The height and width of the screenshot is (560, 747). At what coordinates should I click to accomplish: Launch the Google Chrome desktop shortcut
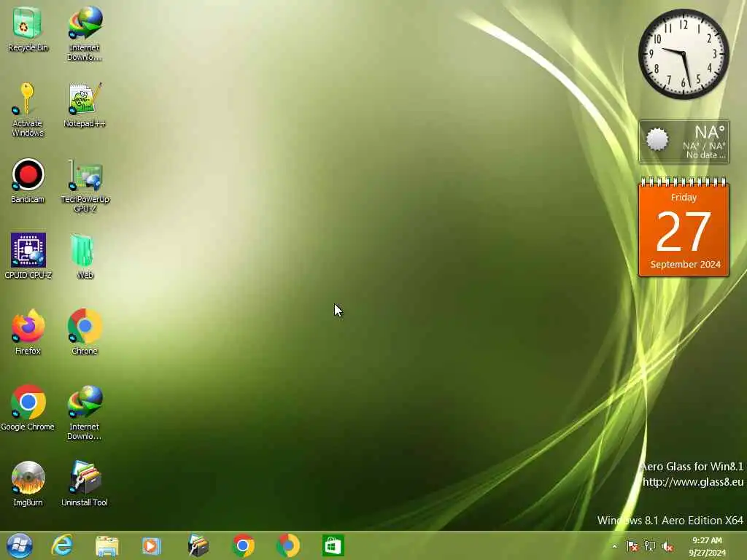click(x=28, y=408)
